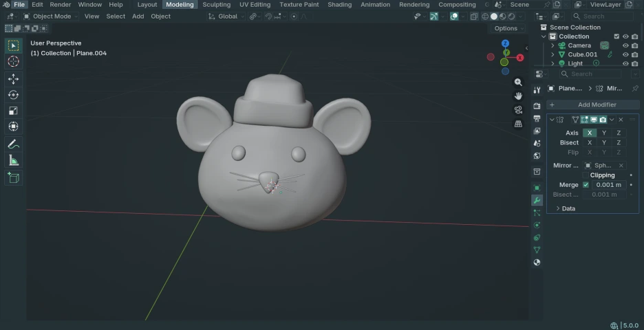Select the Move tool in the toolbar
This screenshot has height=330, width=644.
(x=13, y=78)
